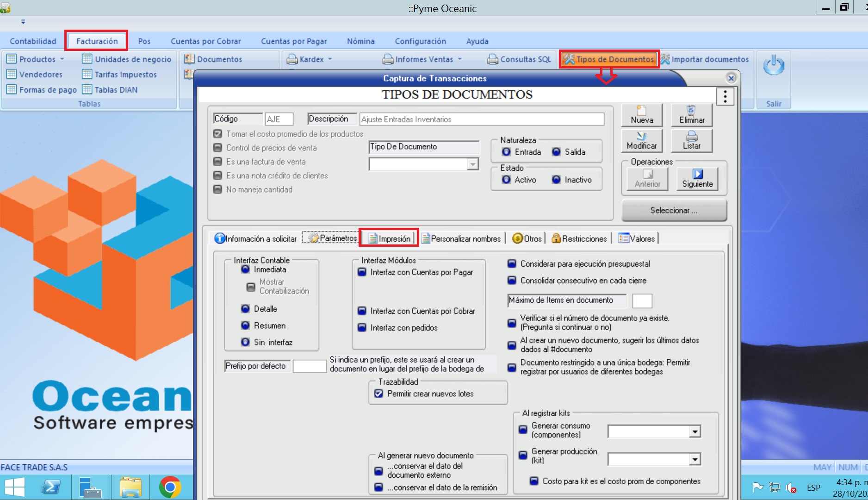The width and height of the screenshot is (868, 500).
Task: Click the Consultas SQL printer icon
Action: coord(493,59)
